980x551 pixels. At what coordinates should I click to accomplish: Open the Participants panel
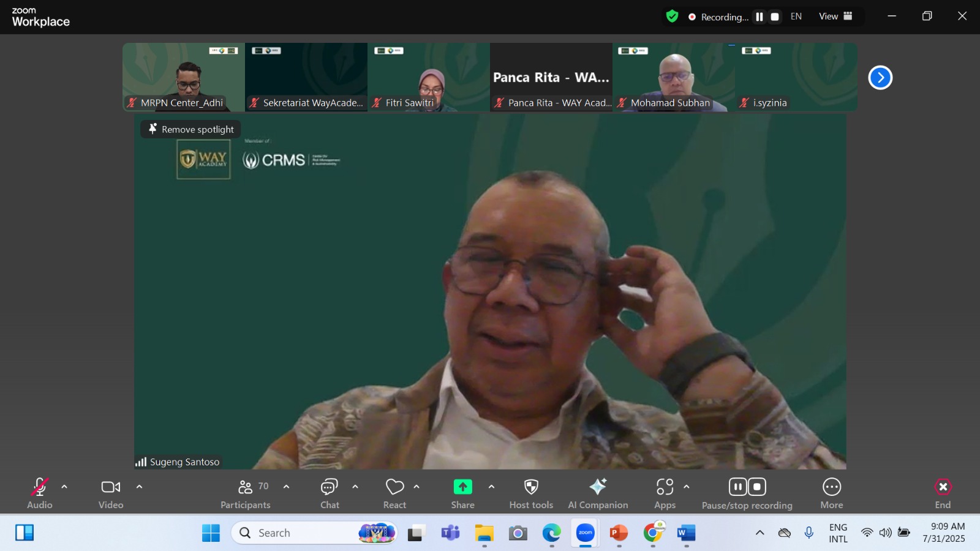point(246,493)
